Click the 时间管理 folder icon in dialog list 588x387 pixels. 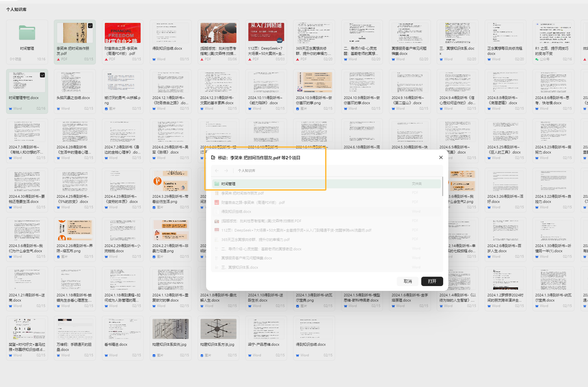coord(217,184)
